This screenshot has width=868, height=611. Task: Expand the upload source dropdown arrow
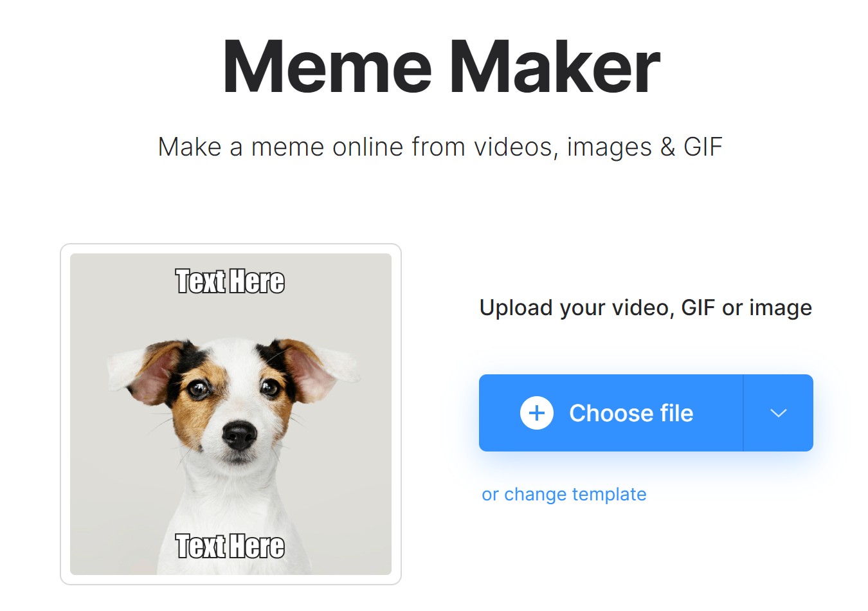click(779, 413)
